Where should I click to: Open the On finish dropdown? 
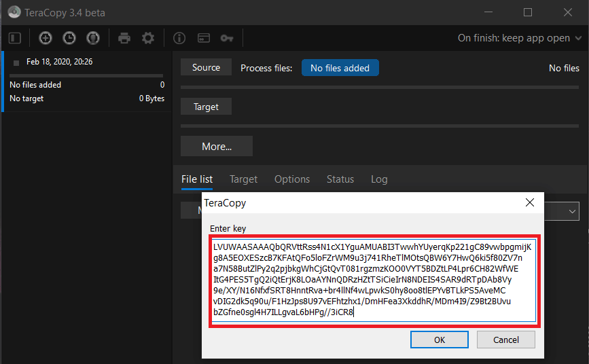click(x=520, y=38)
